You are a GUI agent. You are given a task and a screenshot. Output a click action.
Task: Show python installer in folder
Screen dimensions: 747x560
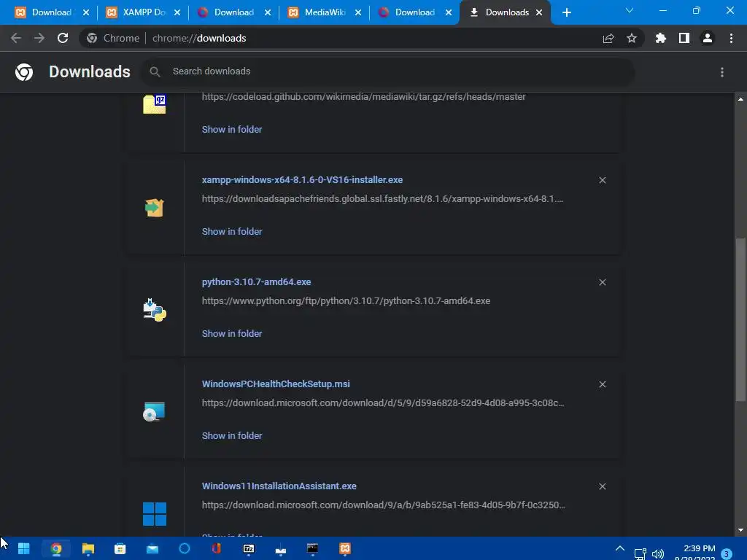(231, 334)
